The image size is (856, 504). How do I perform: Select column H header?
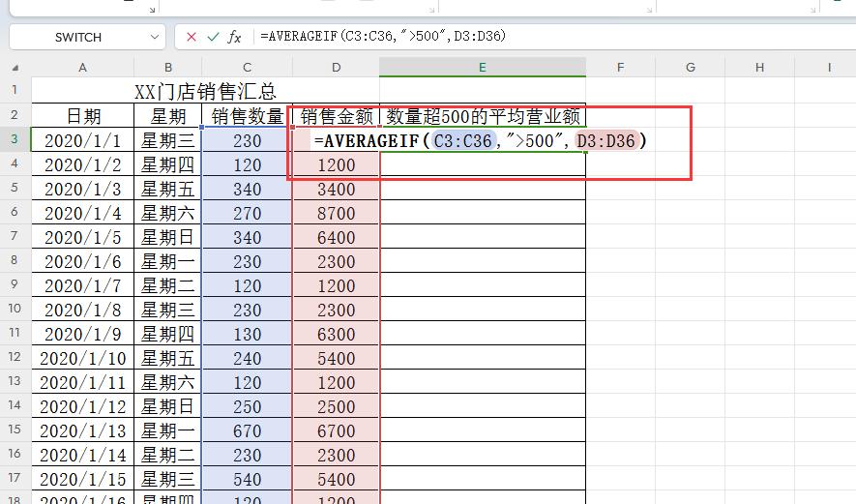[x=760, y=67]
